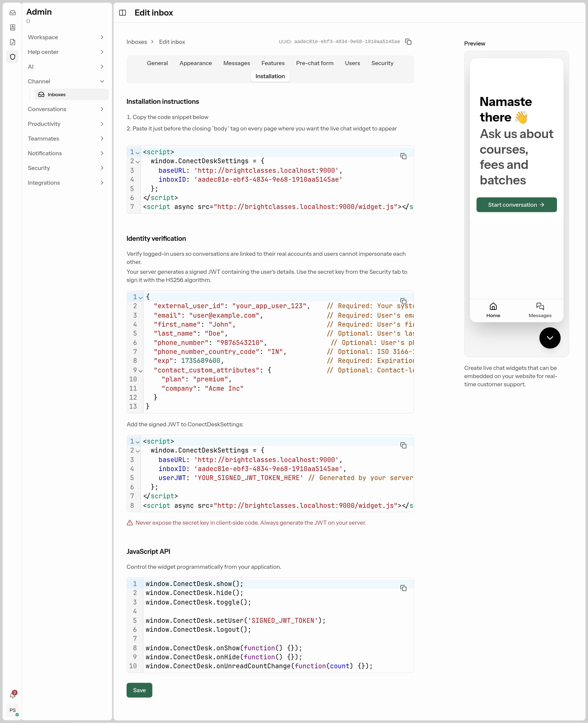Viewport: 588px width, 723px height.
Task: Go back via the Inboxes breadcrumb link
Action: 137,42
